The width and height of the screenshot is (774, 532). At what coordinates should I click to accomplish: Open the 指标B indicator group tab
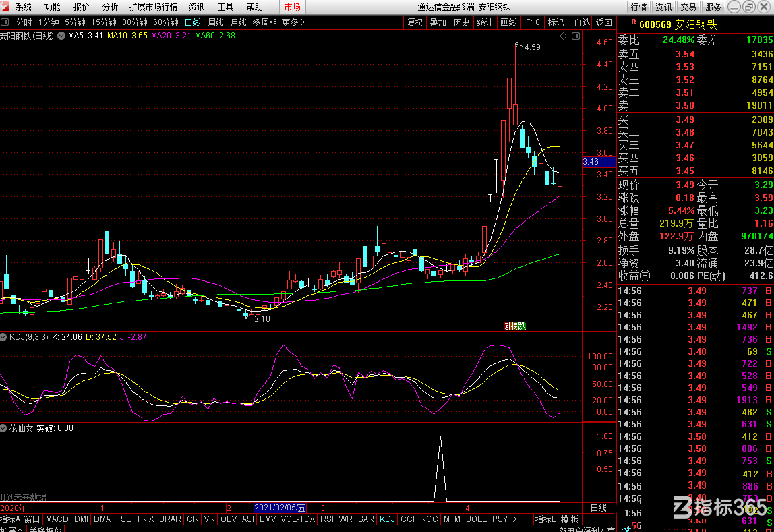coord(546,519)
